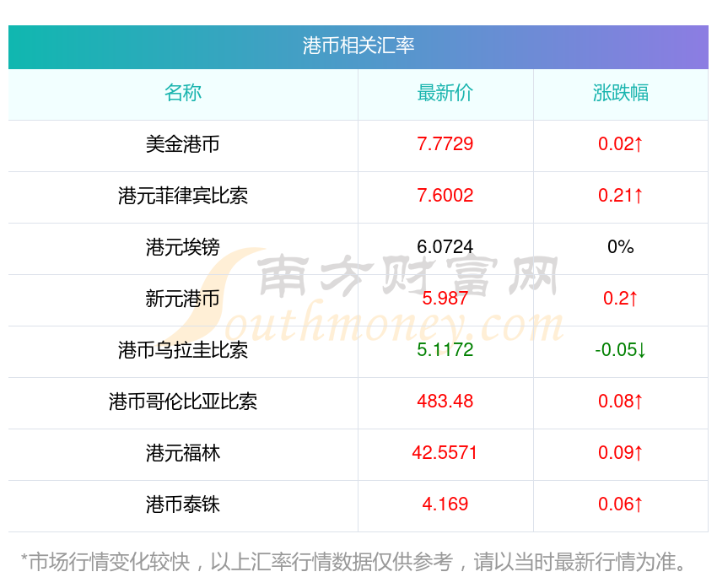The height and width of the screenshot is (588, 717).
Task: Click the 港币泰铢 row name
Action: click(x=183, y=504)
